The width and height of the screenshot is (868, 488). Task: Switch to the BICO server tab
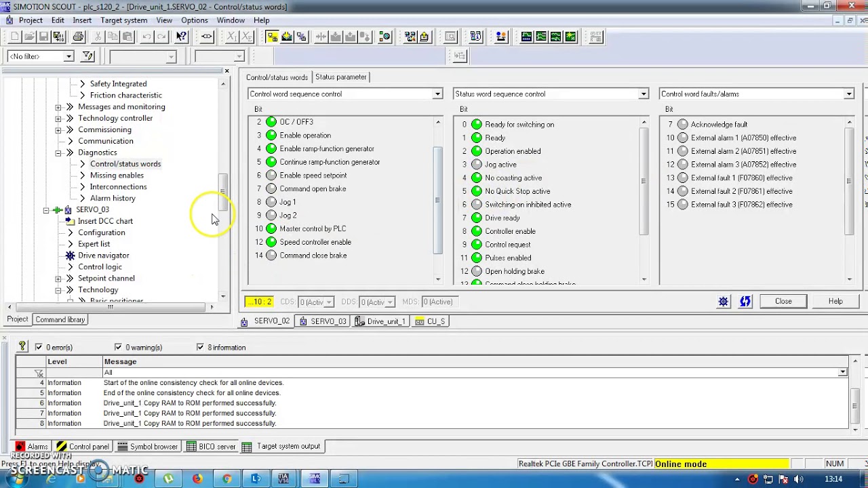pos(211,447)
